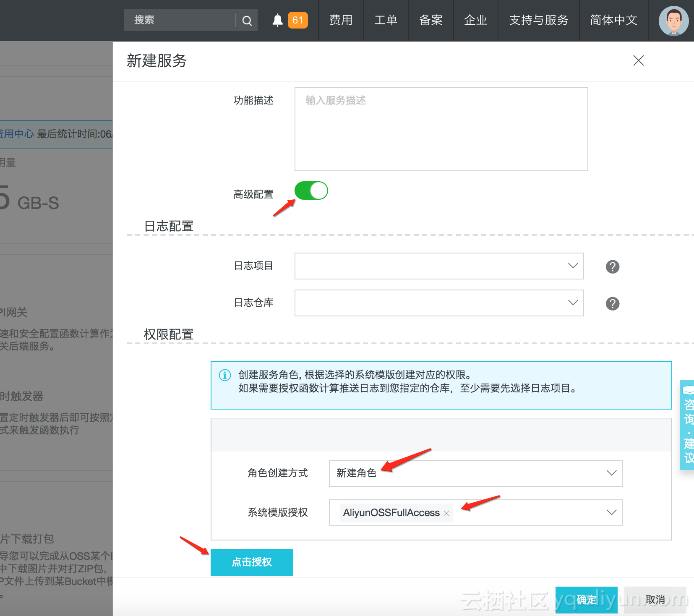Toggle the 高级配置 switch off
This screenshot has width=694, height=616.
tap(311, 191)
